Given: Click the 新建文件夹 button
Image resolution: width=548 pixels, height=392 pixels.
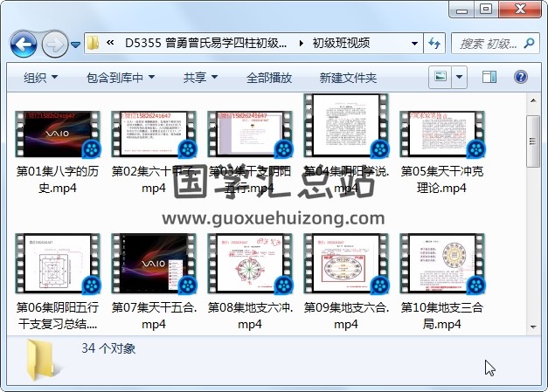Looking at the screenshot, I should pos(348,78).
